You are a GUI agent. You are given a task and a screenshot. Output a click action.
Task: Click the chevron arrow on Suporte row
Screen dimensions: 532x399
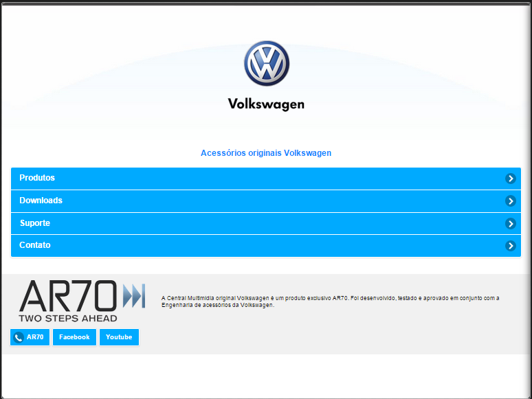point(510,223)
